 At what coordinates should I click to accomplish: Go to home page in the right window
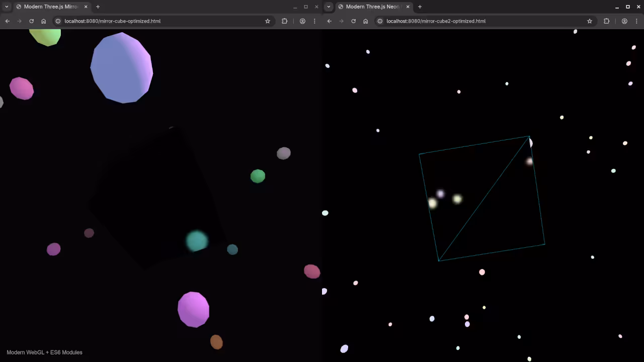[366, 21]
